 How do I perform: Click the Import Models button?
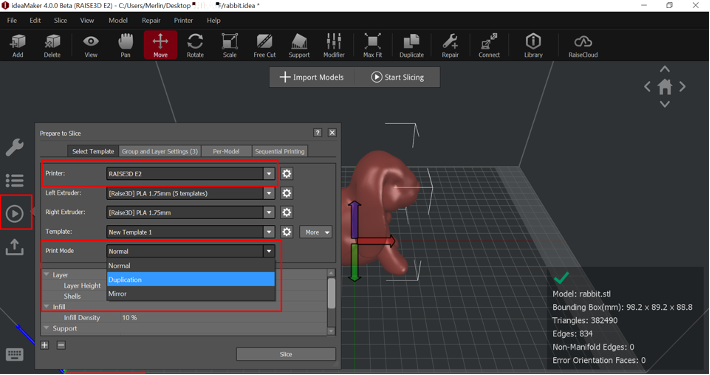point(312,77)
